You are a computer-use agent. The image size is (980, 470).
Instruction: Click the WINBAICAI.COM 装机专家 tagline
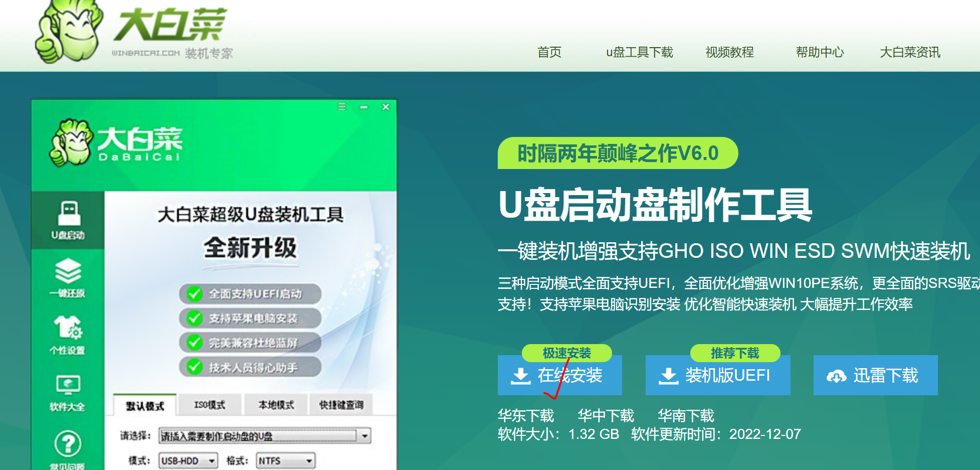(x=172, y=53)
